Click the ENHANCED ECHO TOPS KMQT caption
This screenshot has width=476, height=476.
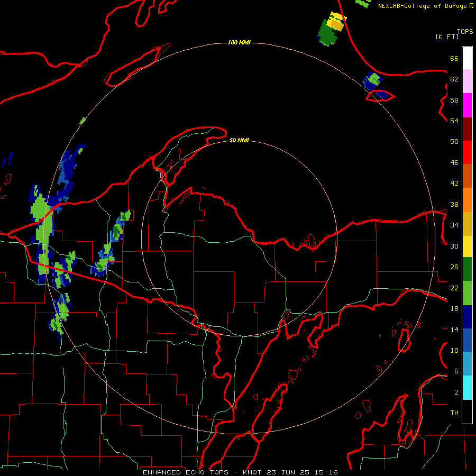click(x=240, y=472)
